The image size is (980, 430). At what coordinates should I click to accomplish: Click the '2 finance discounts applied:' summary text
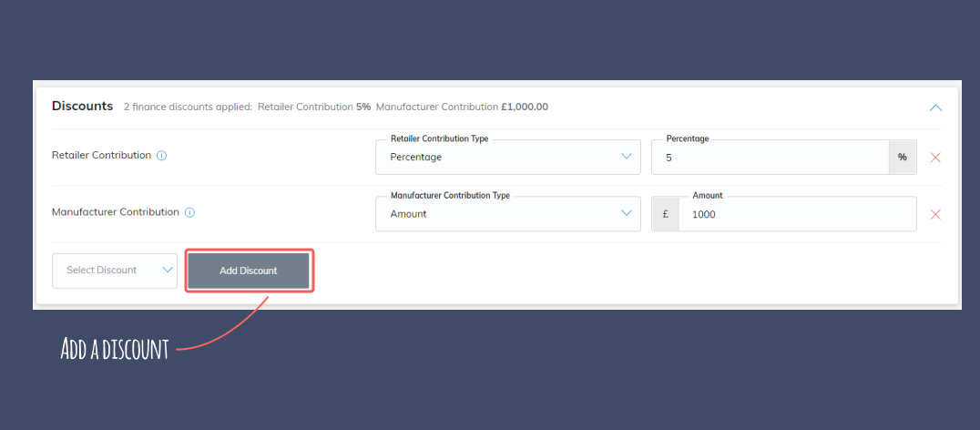coord(189,107)
